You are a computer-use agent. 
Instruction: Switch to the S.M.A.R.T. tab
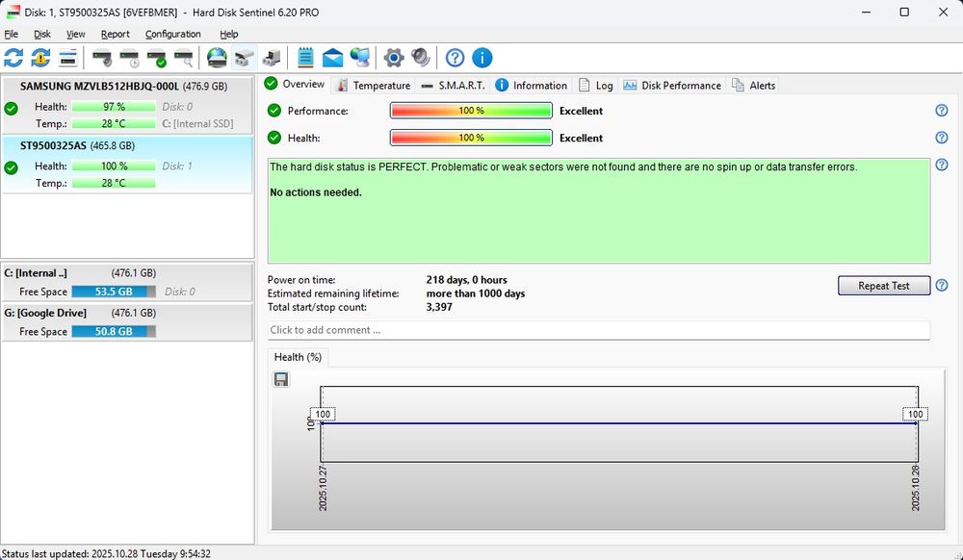click(453, 86)
